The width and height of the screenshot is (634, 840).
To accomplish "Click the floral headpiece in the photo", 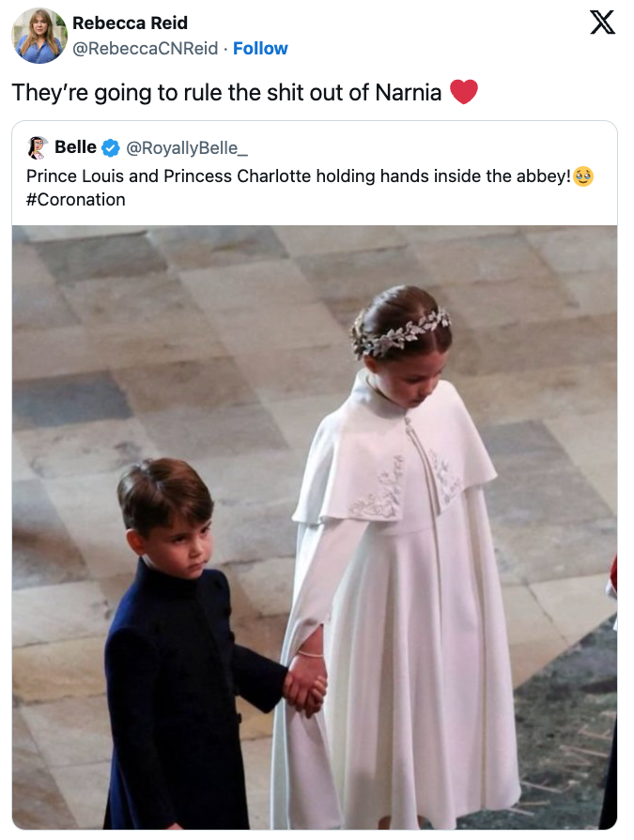I will [399, 331].
